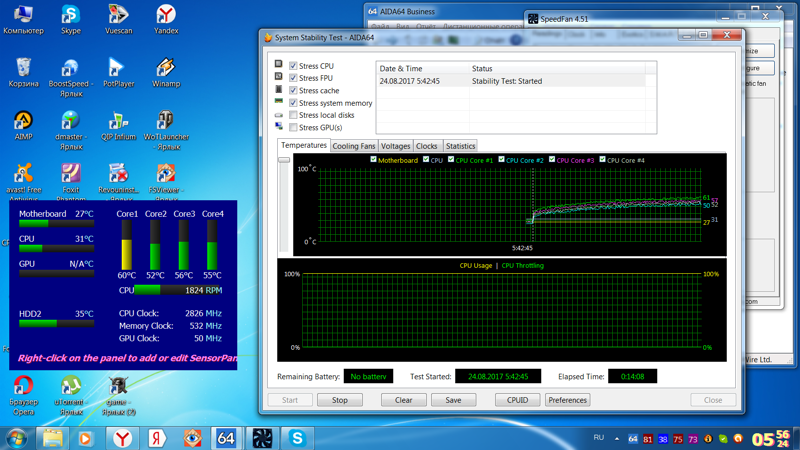Open the Statistics tab
The height and width of the screenshot is (450, 800).
point(460,146)
